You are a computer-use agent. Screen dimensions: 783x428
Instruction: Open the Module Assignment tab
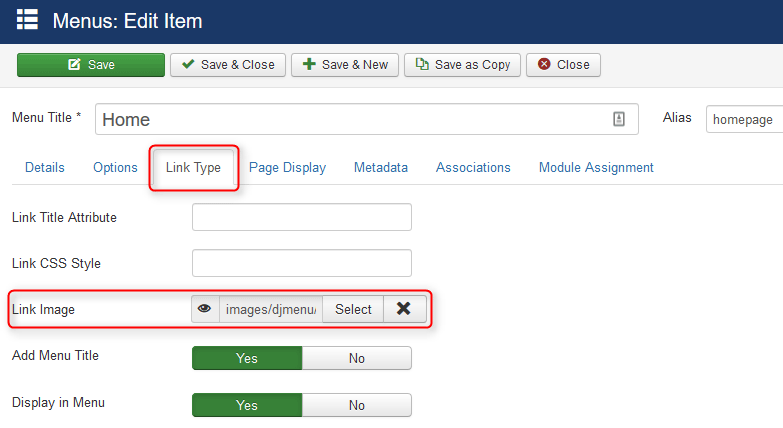(x=596, y=167)
